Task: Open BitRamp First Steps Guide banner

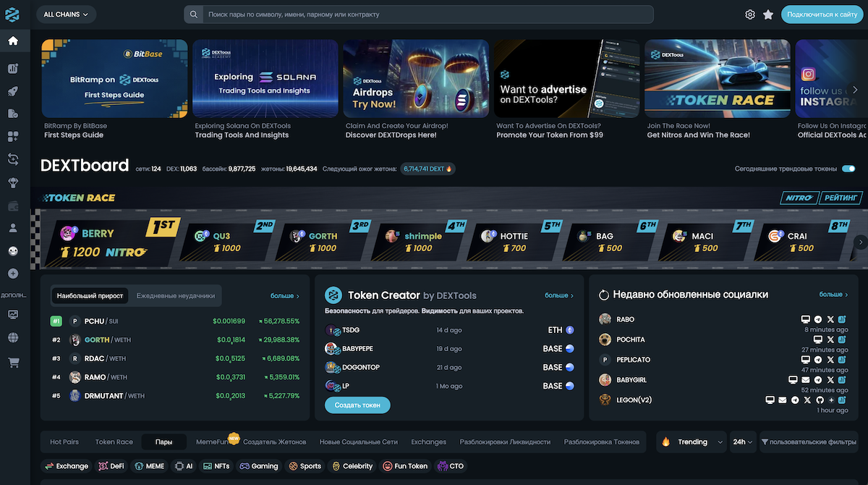Action: [x=115, y=78]
